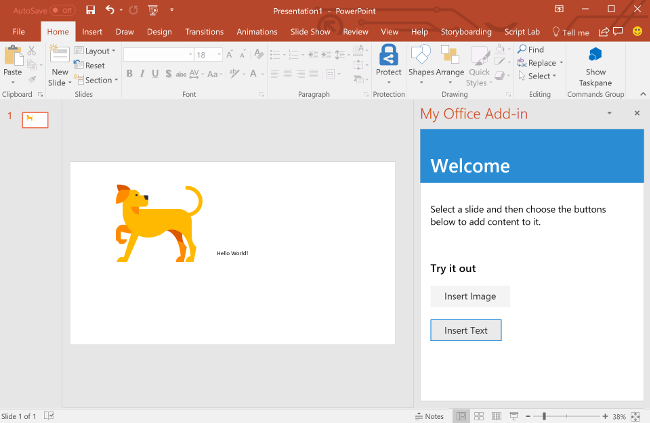Click the zoom in plus button
650x423 pixels.
(605, 416)
